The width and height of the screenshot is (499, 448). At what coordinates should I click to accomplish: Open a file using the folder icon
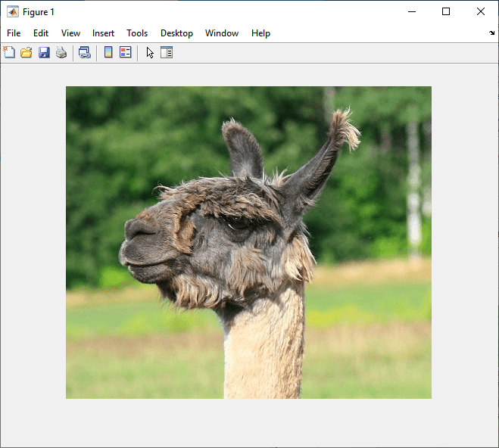(27, 52)
